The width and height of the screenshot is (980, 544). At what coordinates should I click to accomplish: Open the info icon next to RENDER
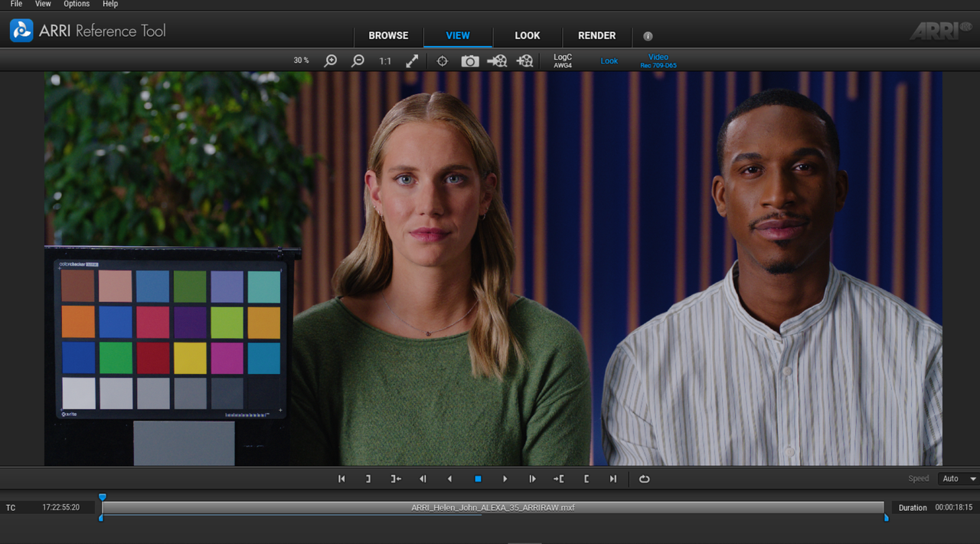pyautogui.click(x=648, y=36)
